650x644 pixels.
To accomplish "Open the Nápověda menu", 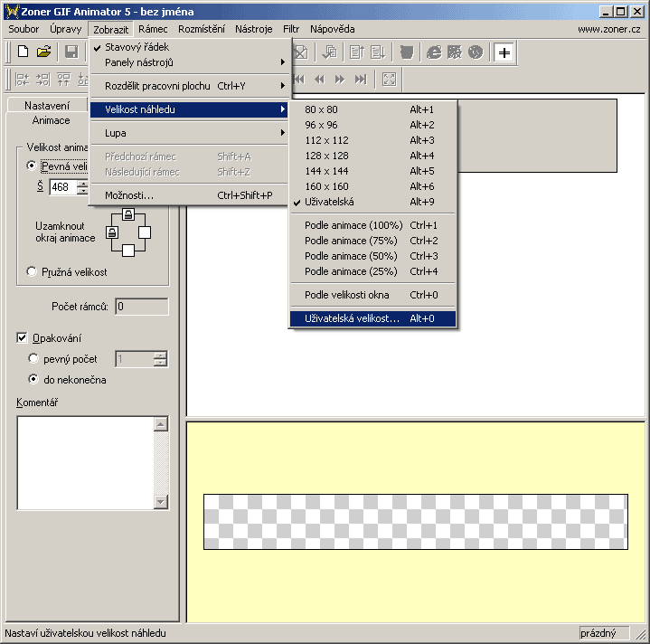I will pos(333,29).
